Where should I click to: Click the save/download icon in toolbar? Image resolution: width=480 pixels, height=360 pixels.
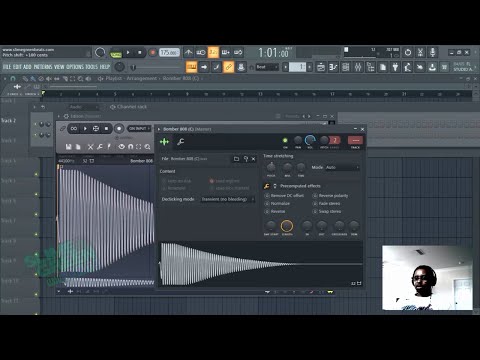click(432, 67)
